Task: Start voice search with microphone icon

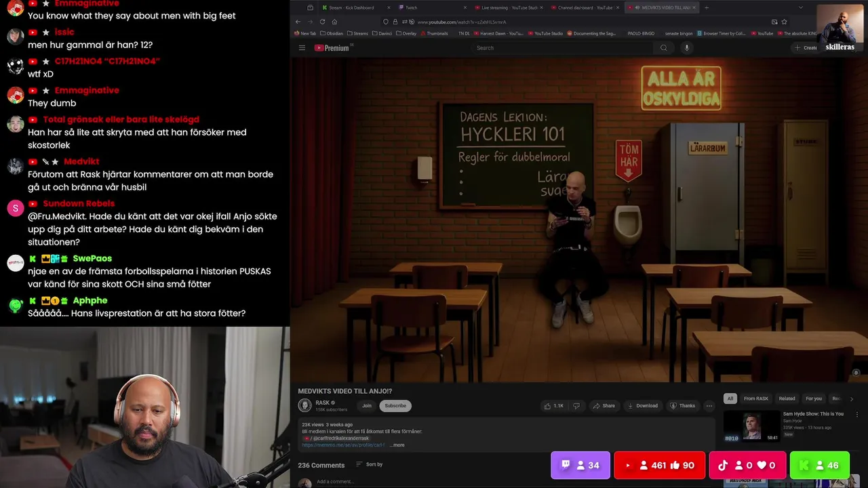Action: pyautogui.click(x=686, y=47)
